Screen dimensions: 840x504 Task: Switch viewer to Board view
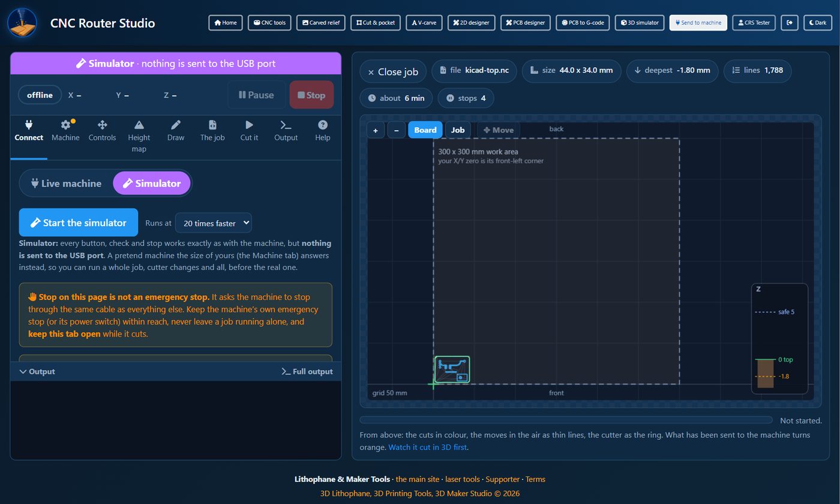pyautogui.click(x=425, y=130)
